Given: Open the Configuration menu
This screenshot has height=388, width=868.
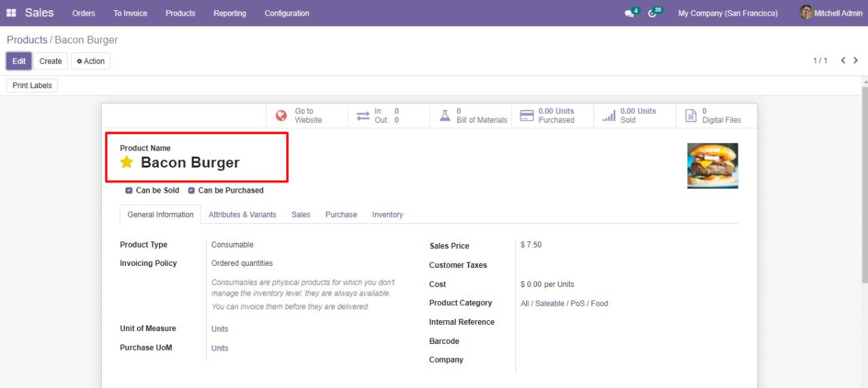Looking at the screenshot, I should (287, 14).
